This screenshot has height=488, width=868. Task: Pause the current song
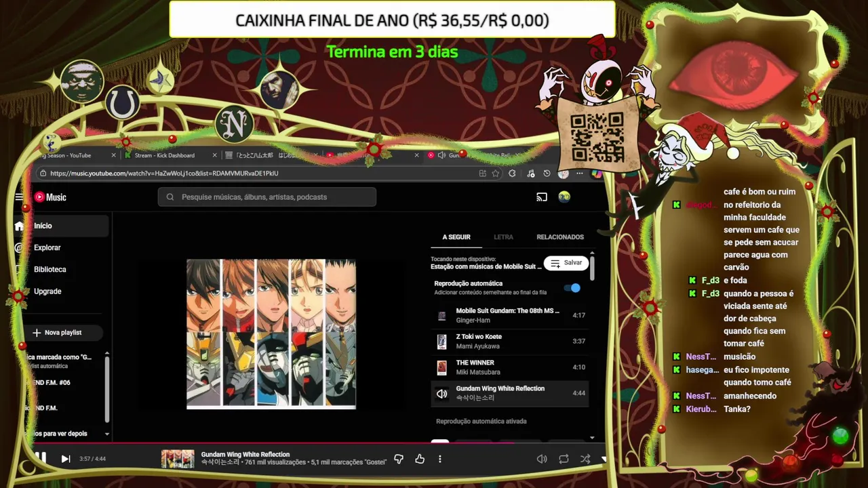click(x=40, y=458)
